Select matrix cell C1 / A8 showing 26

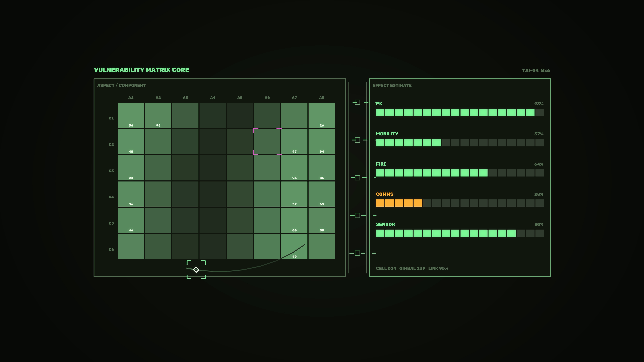click(x=322, y=115)
